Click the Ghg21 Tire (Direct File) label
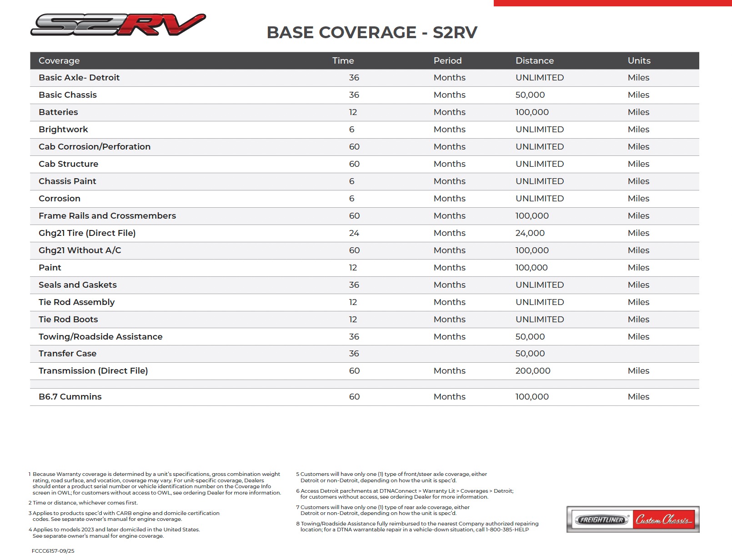This screenshot has height=560, width=732. (x=87, y=233)
